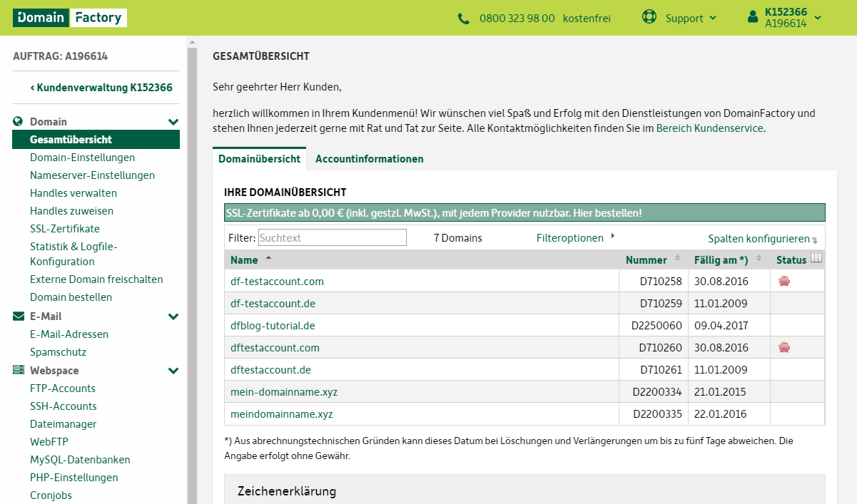This screenshot has width=857, height=504.
Task: Open the dfblog-tutorial.de domain link
Action: click(x=273, y=326)
